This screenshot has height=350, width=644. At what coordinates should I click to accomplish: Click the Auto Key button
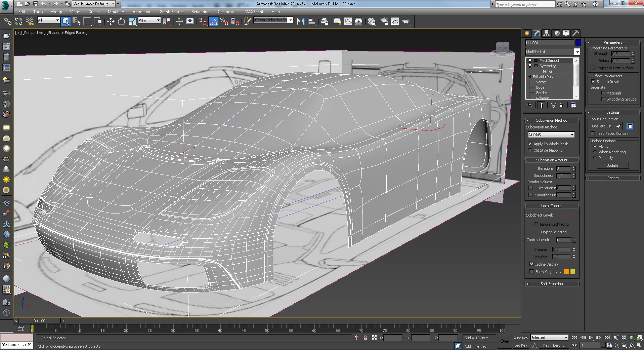520,338
